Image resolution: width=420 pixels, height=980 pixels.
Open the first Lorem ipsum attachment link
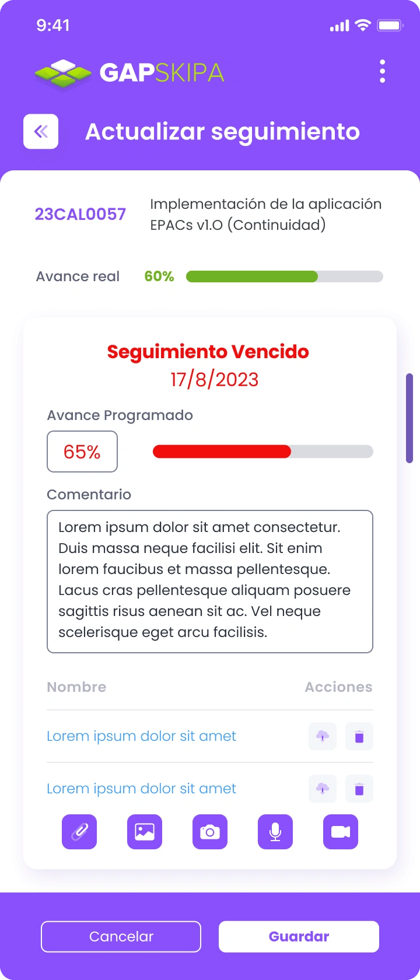click(x=142, y=736)
